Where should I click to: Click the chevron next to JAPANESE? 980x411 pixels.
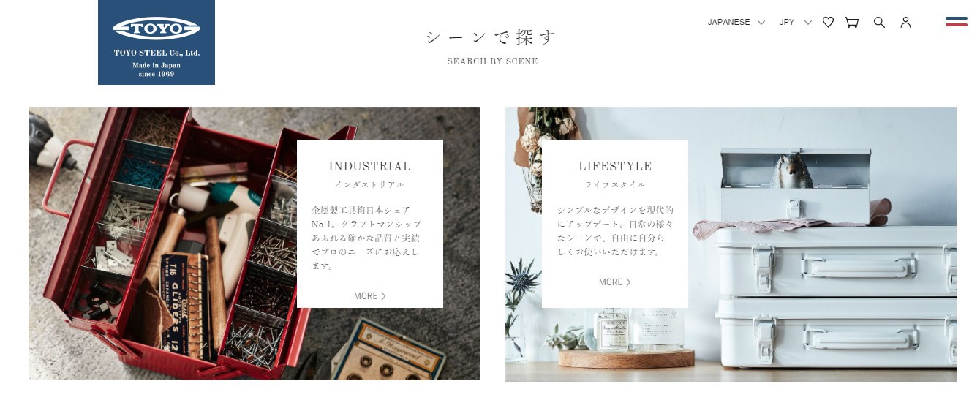coord(761,23)
